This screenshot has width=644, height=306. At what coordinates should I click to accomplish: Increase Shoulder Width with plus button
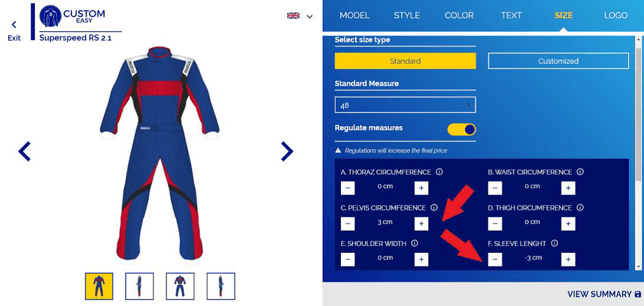point(422,259)
